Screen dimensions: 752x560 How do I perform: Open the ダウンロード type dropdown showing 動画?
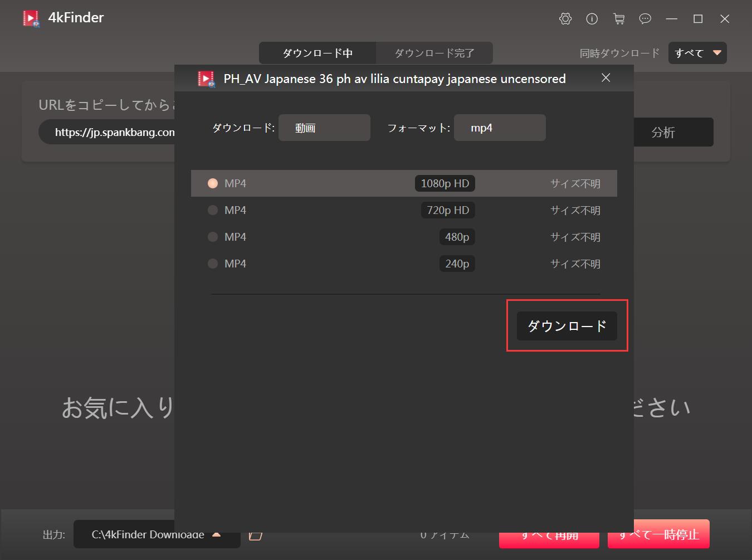(324, 128)
